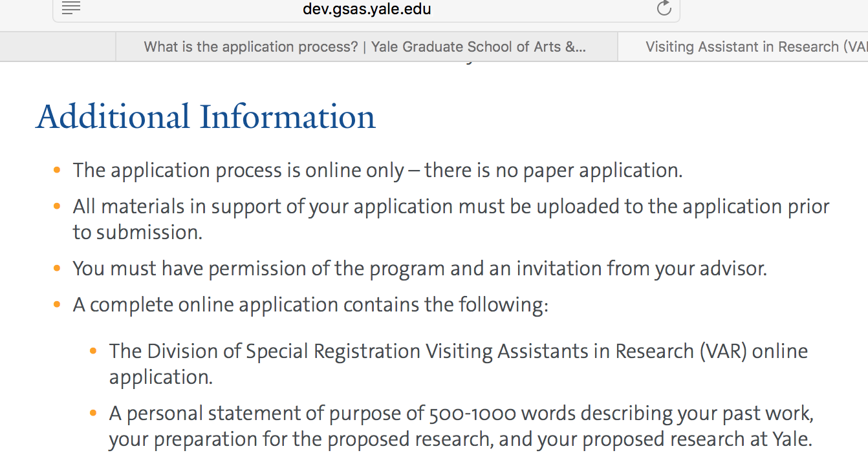868x464 pixels.
Task: Click the bullet next to the VAR application item
Action: click(x=94, y=350)
